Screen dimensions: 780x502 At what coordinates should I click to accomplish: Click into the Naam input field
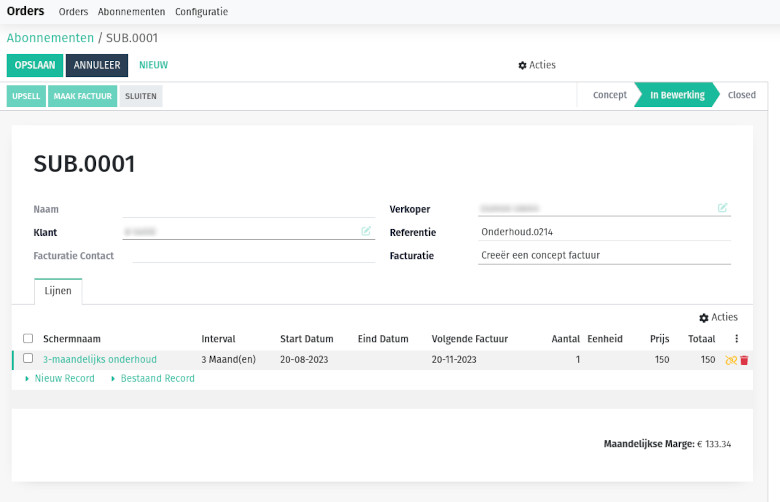[249, 209]
